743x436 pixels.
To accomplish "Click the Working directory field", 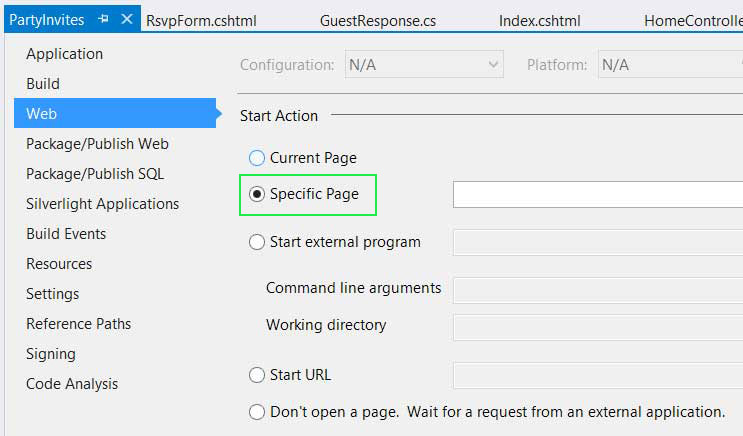I will (598, 327).
